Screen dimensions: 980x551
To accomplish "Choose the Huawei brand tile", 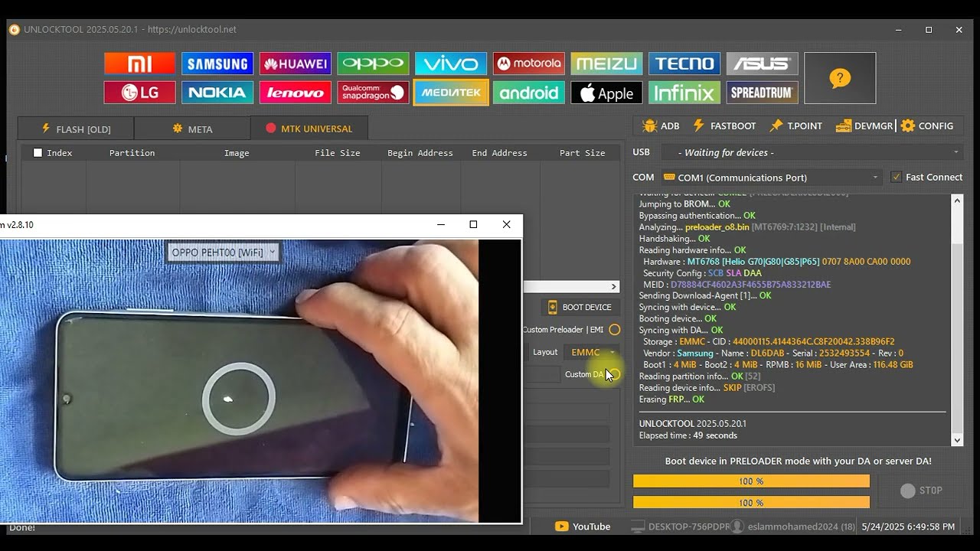I will 296,64.
